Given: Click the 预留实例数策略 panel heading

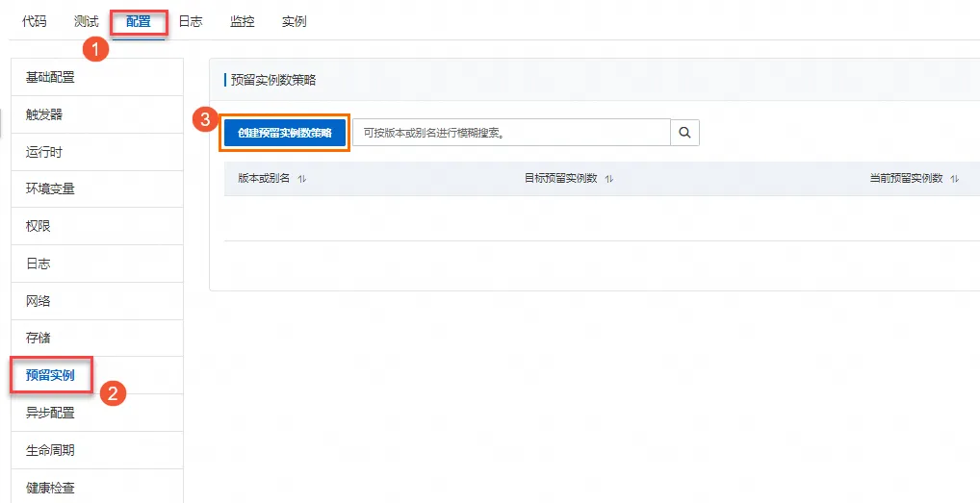Looking at the screenshot, I should point(273,80).
